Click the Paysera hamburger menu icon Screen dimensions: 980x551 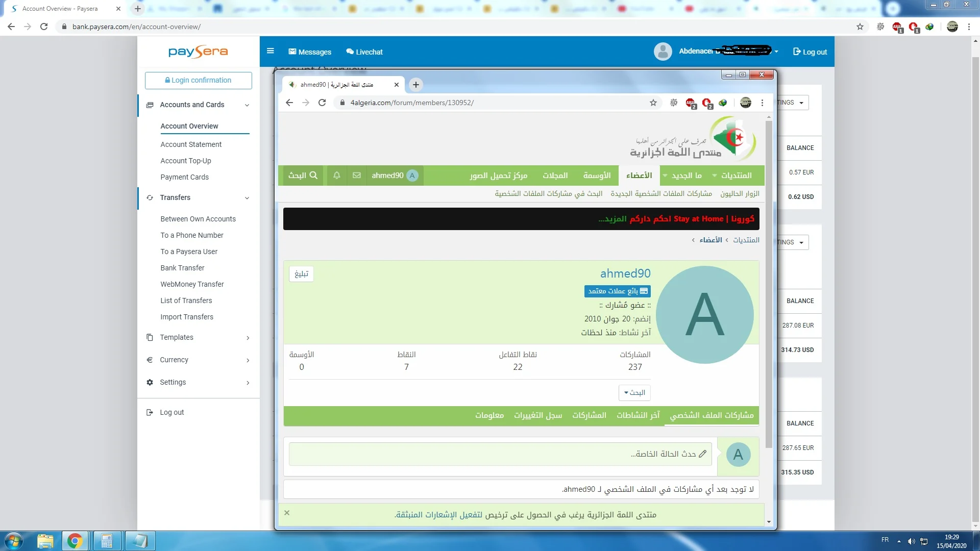click(271, 51)
